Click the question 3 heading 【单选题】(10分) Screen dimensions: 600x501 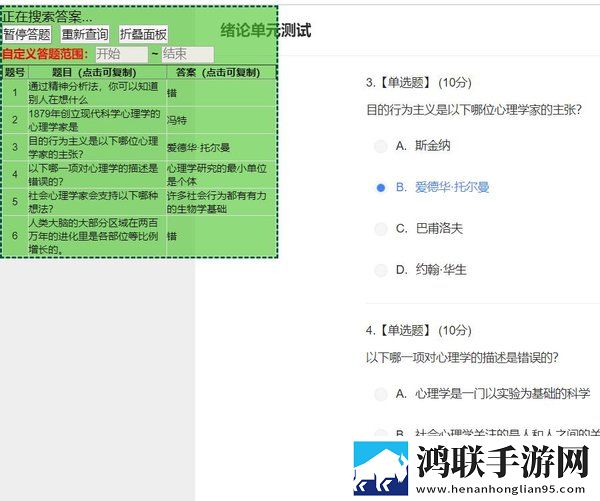[x=419, y=82]
